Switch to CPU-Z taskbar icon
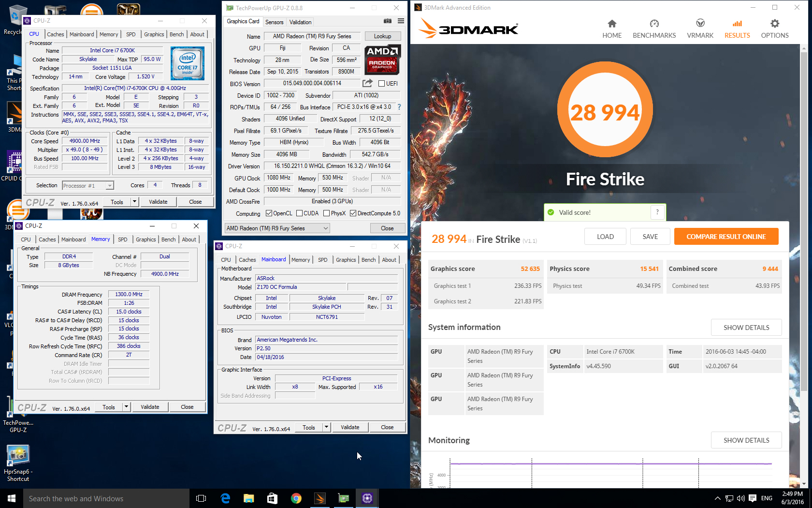This screenshot has width=812, height=508. click(x=367, y=498)
